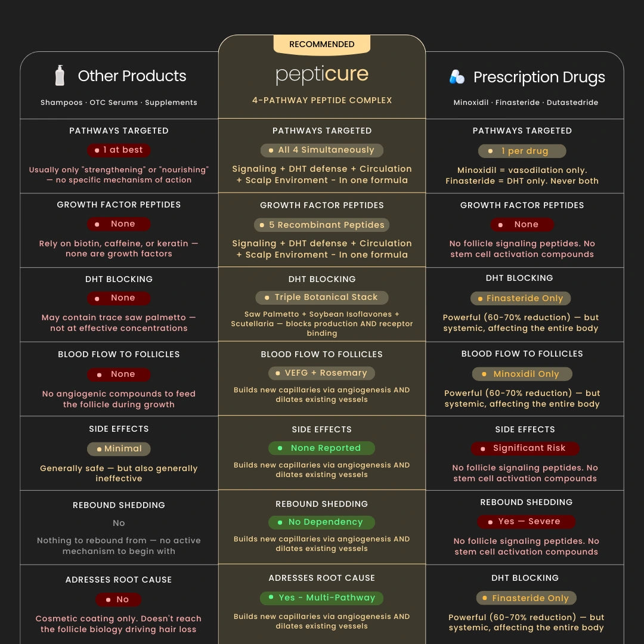Click the Other Products heading
This screenshot has width=644, height=644.
coord(132,76)
